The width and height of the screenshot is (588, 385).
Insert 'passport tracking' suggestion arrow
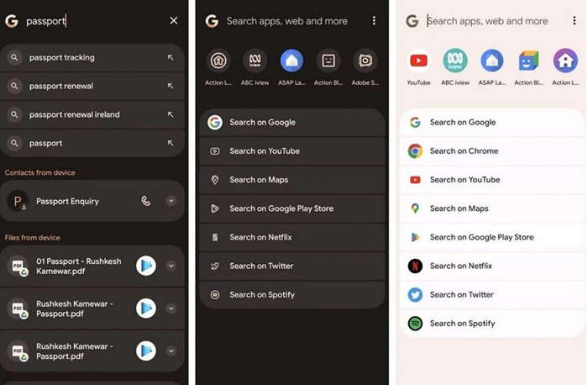[x=171, y=57]
